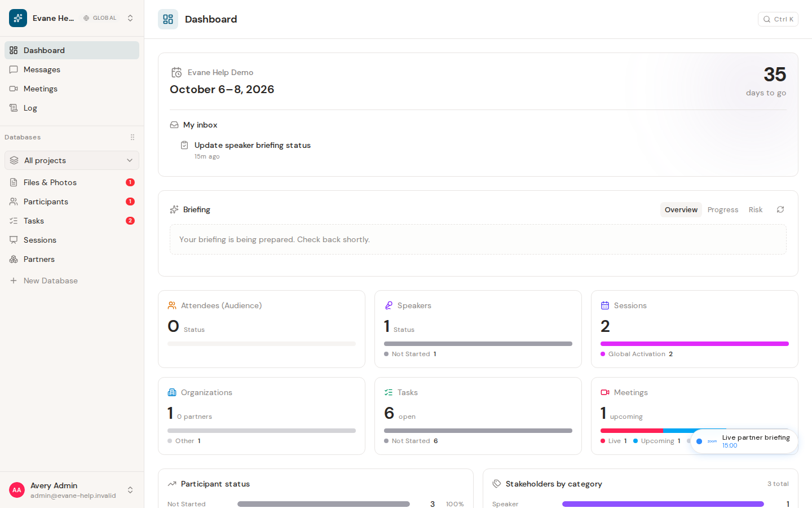Click the Participant status trend icon
This screenshot has width=812, height=508.
[x=172, y=484]
